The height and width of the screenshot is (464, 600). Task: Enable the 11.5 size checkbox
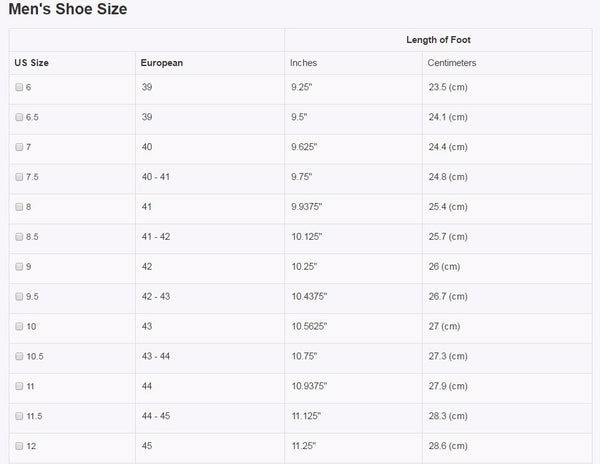pos(20,415)
